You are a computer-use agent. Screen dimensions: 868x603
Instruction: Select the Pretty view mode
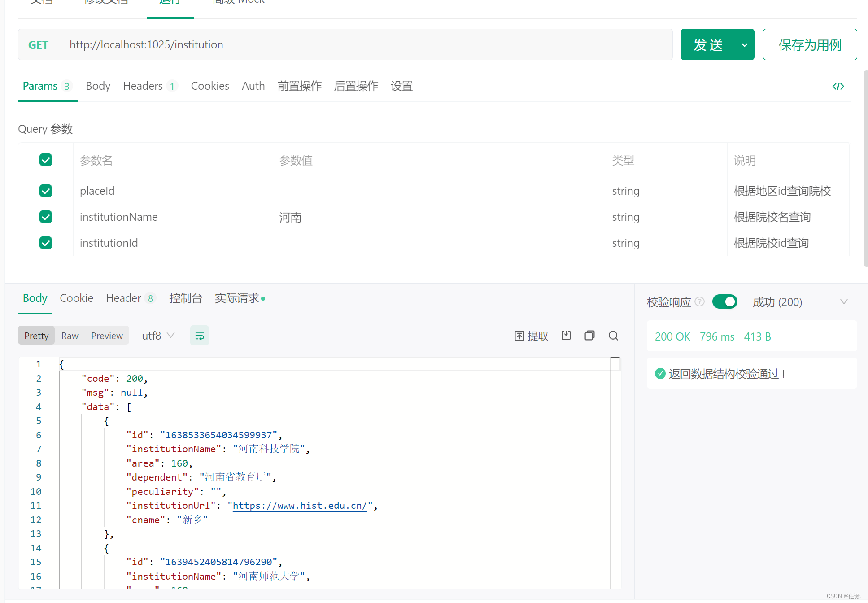point(36,336)
